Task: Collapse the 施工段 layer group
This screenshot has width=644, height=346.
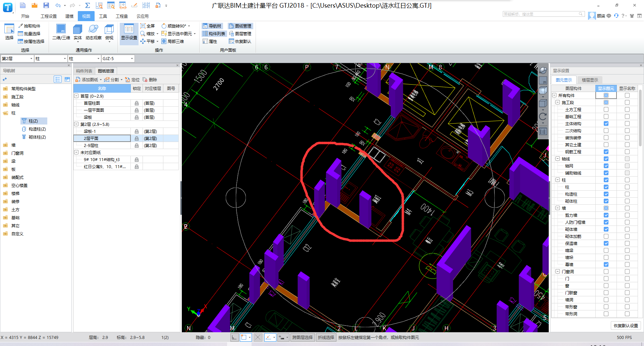Action: click(x=558, y=102)
